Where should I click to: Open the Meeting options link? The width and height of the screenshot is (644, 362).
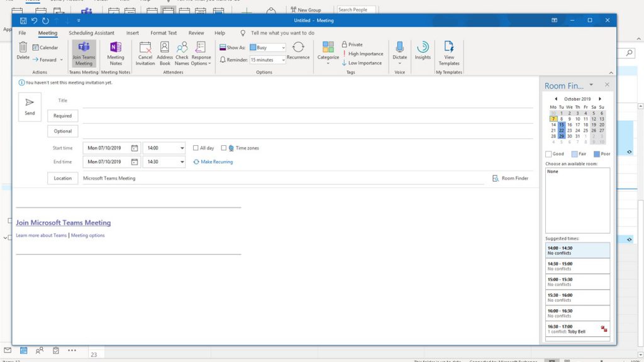(88, 236)
